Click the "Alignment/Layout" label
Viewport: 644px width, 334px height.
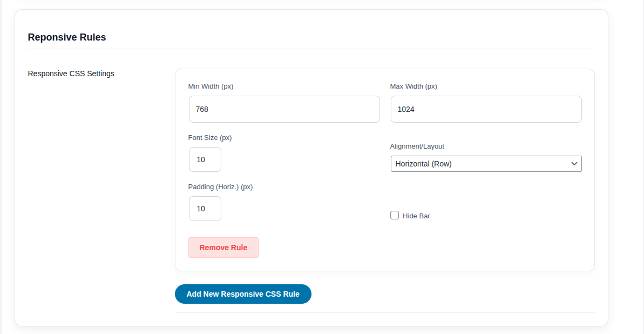pyautogui.click(x=417, y=146)
